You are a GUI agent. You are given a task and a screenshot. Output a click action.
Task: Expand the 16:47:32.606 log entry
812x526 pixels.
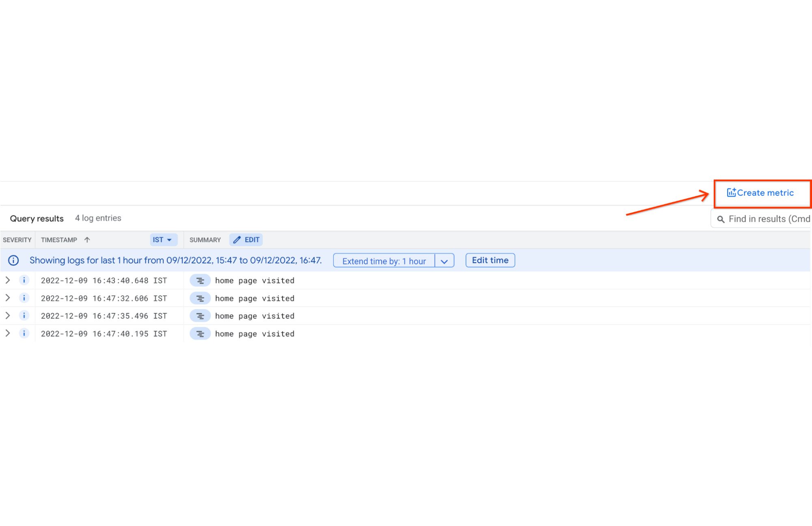coord(7,298)
